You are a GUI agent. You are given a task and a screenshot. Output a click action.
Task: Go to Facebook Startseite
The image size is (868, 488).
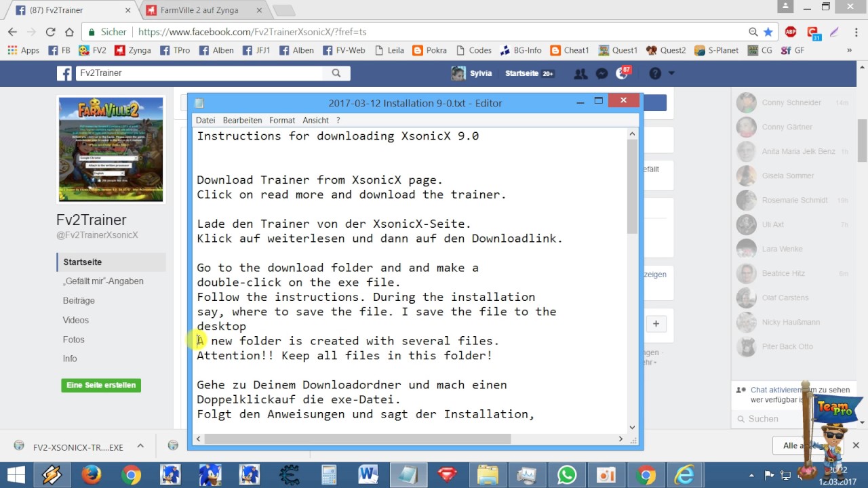529,73
